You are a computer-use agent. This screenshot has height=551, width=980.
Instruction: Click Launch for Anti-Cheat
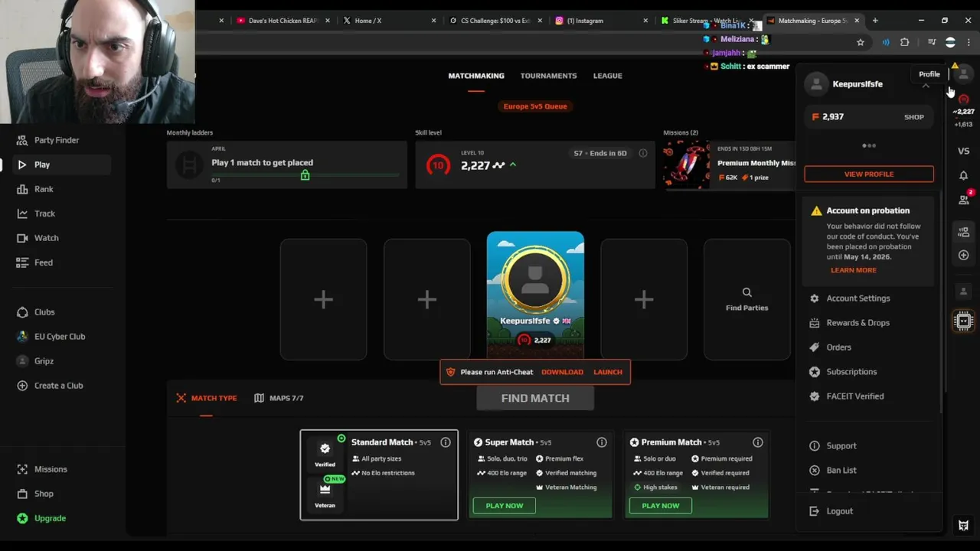pyautogui.click(x=608, y=372)
